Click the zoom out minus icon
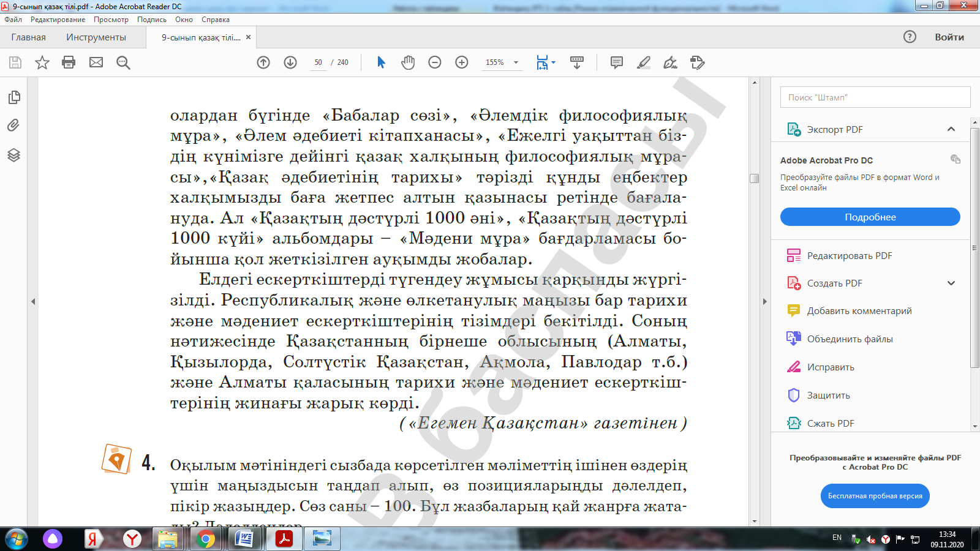 pyautogui.click(x=435, y=62)
